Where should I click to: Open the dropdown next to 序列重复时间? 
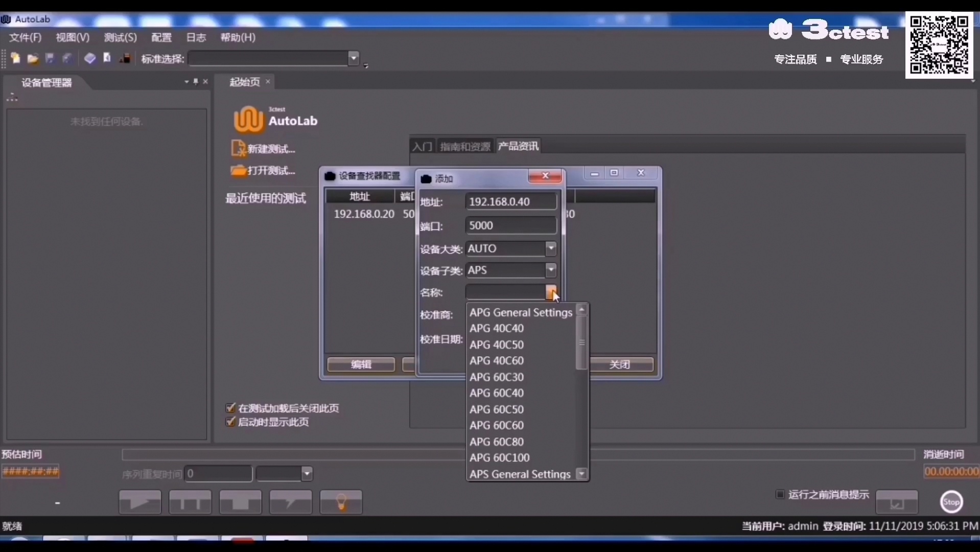307,474
